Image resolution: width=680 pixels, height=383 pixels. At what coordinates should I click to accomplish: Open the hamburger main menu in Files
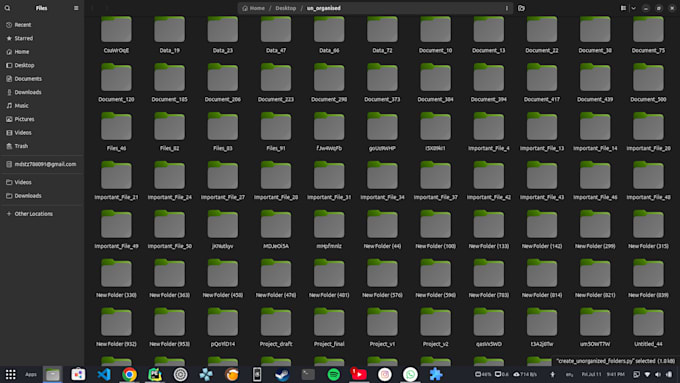pyautogui.click(x=76, y=8)
